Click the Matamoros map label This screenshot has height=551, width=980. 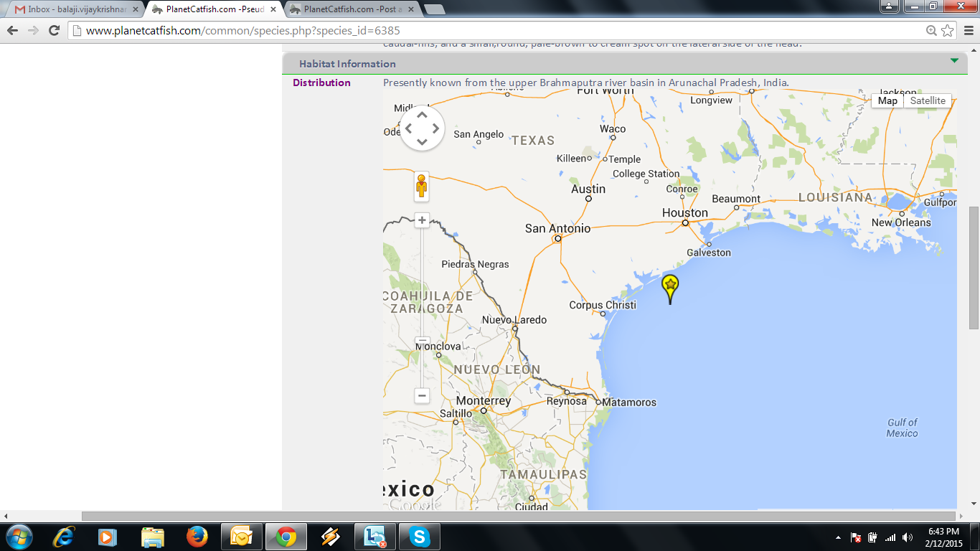point(629,402)
